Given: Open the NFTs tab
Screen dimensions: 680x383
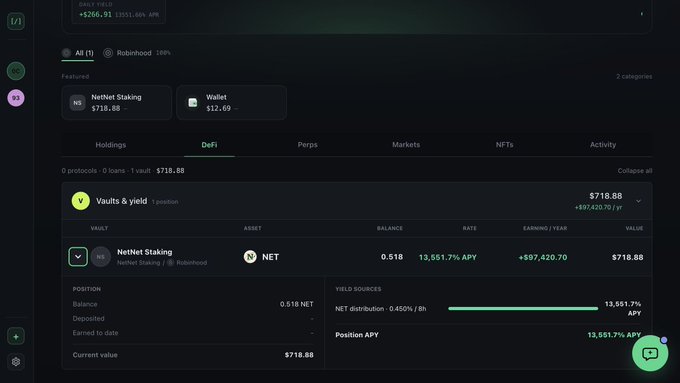Looking at the screenshot, I should click(504, 145).
